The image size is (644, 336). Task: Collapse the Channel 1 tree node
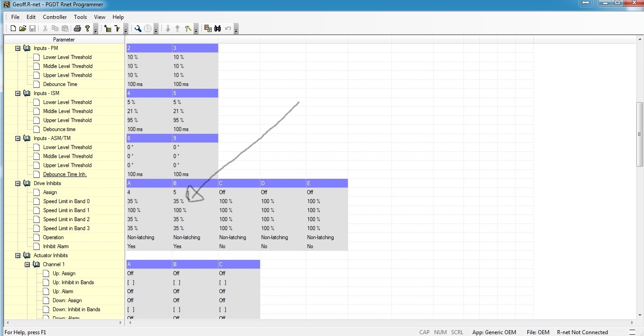27,264
